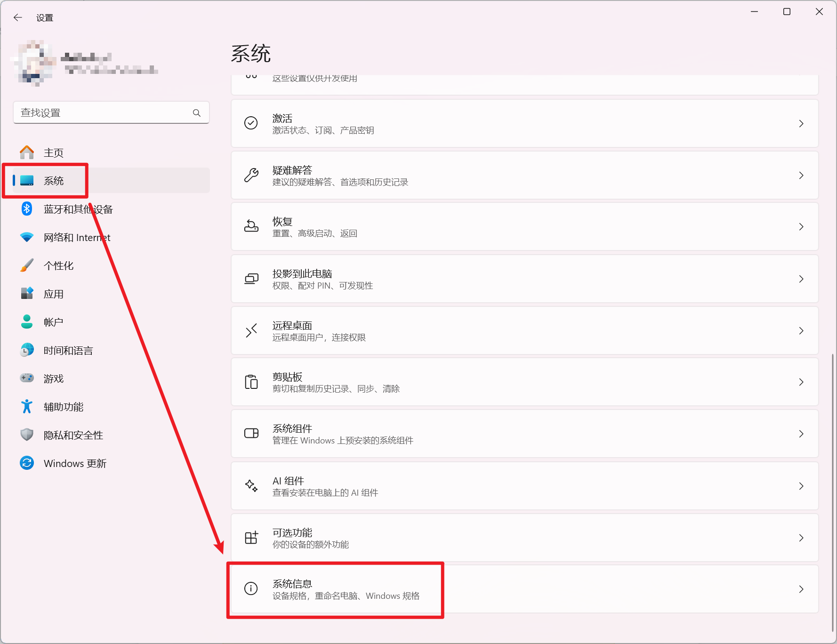Screen dimensions: 837x644
Task: Click the back arrow in Settings header
Action: click(18, 17)
